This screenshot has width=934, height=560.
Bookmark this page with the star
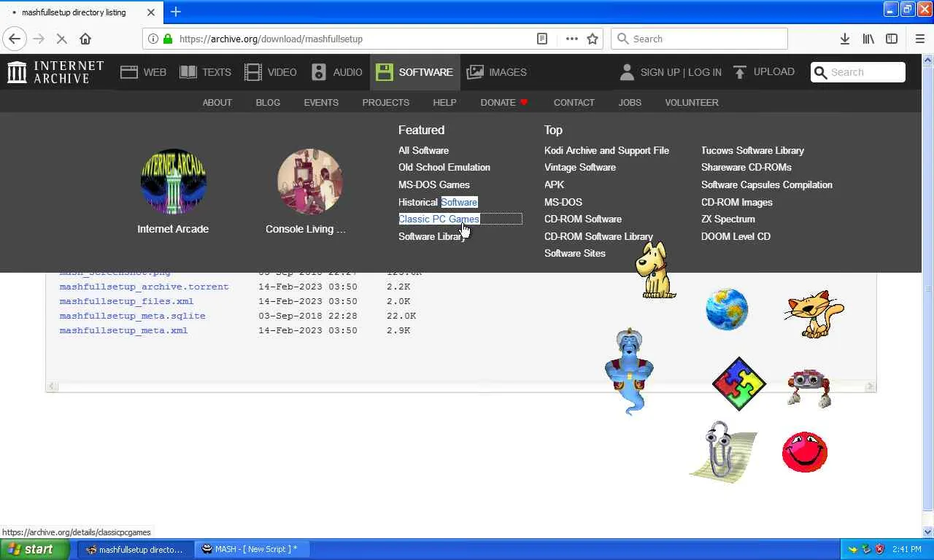[x=593, y=39]
